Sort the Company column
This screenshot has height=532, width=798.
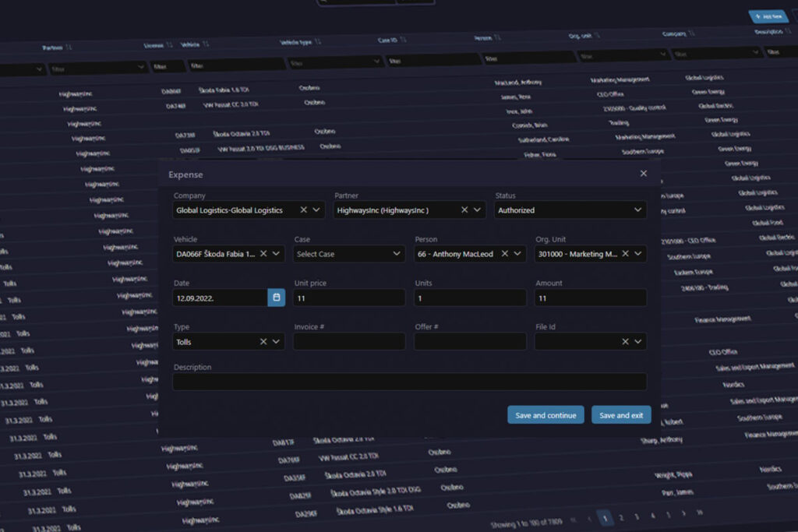694,33
